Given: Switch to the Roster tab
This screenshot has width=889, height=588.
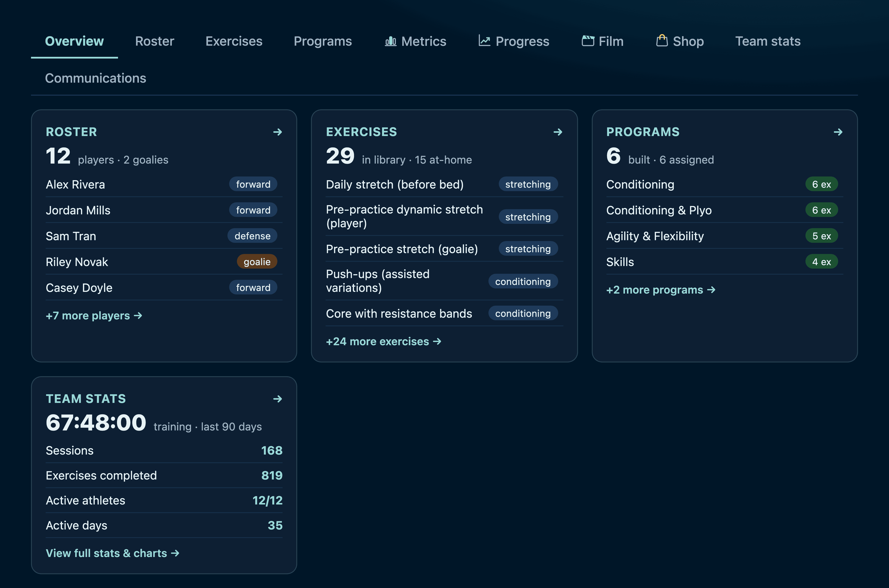Looking at the screenshot, I should pyautogui.click(x=155, y=41).
